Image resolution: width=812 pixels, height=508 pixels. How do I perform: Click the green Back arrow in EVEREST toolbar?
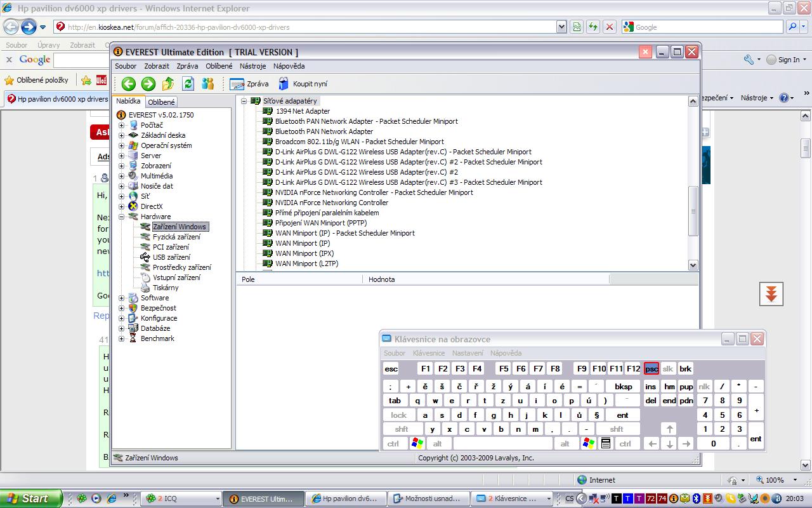pos(129,84)
